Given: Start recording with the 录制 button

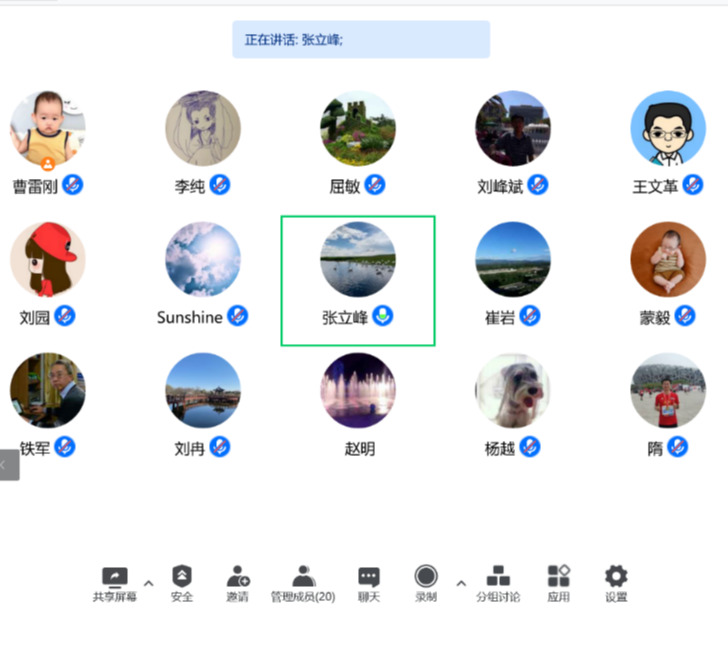Looking at the screenshot, I should tap(426, 584).
